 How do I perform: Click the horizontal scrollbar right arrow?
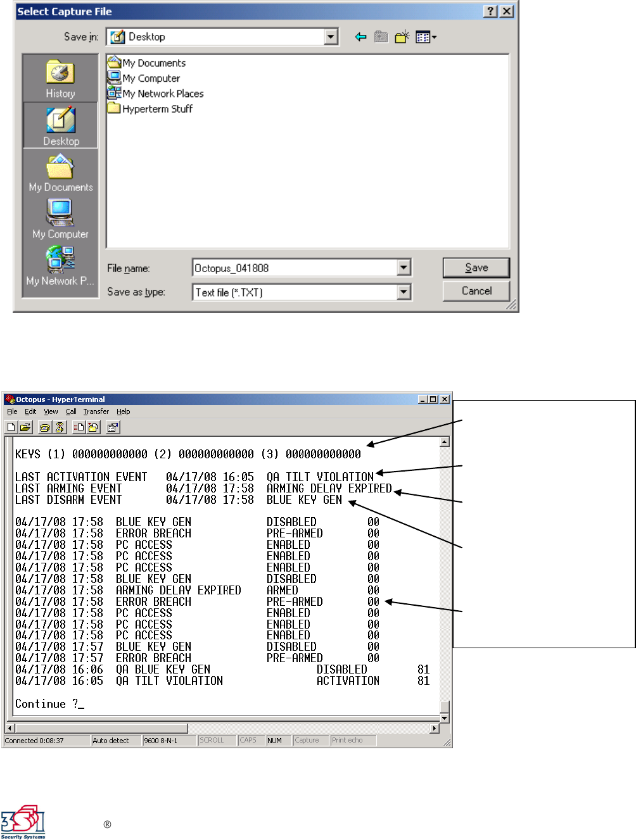coord(435,729)
